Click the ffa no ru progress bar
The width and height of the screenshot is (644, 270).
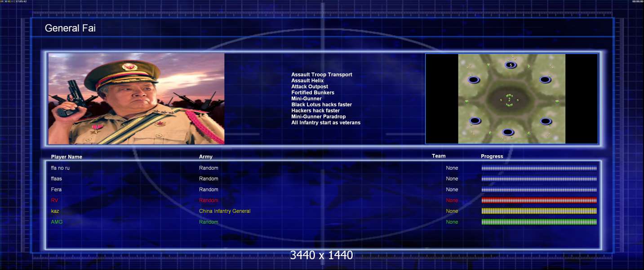point(539,168)
